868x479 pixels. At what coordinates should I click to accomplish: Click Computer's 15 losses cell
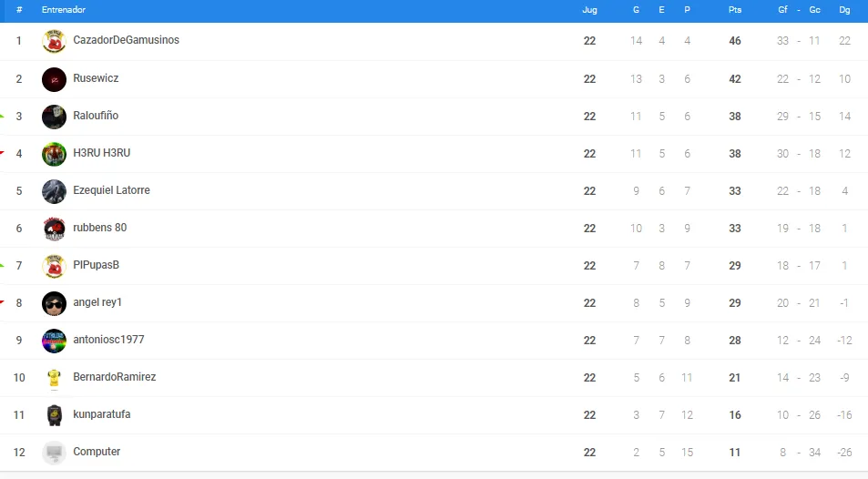[687, 453]
